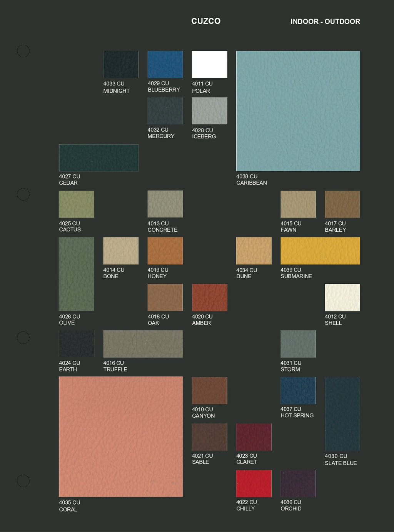Select the Mercury 4032 CU swatch

[165, 111]
